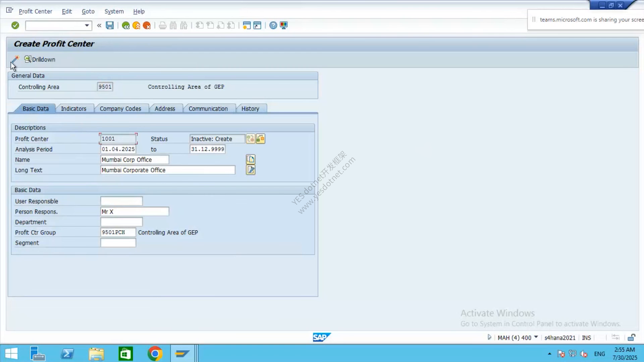This screenshot has width=644, height=362.
Task: Open the Goto menu
Action: [x=88, y=11]
